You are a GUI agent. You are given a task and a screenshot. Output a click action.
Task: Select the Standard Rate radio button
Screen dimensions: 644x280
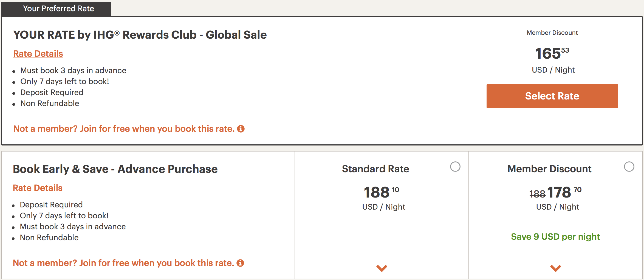(455, 167)
